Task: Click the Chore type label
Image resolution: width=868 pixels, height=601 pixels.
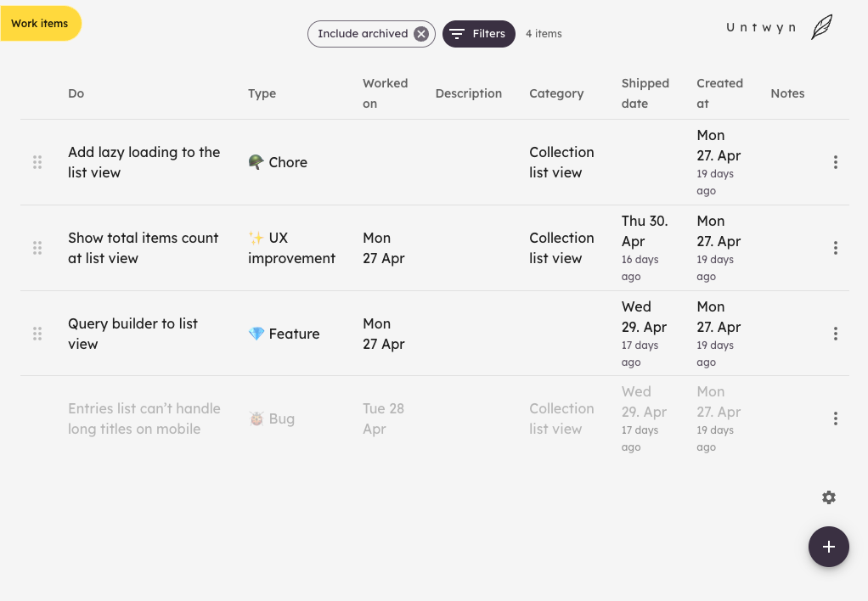Action: (288, 162)
